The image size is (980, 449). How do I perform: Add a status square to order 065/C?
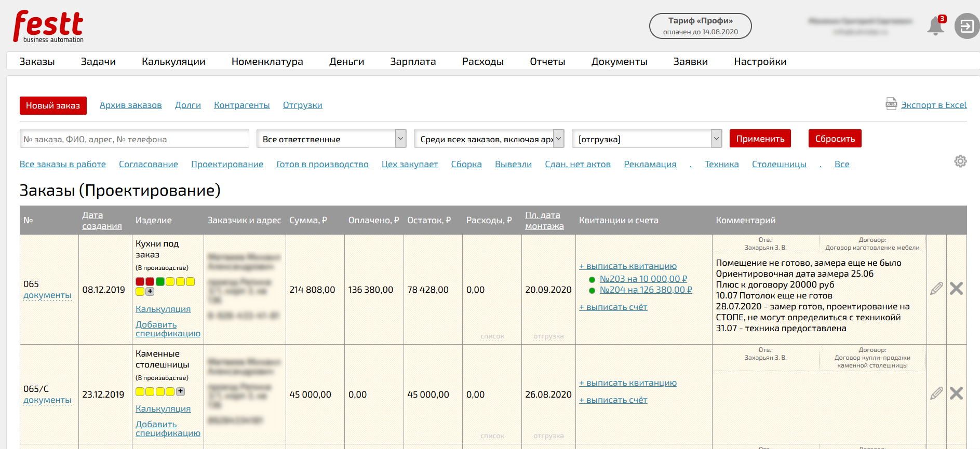[x=180, y=391]
